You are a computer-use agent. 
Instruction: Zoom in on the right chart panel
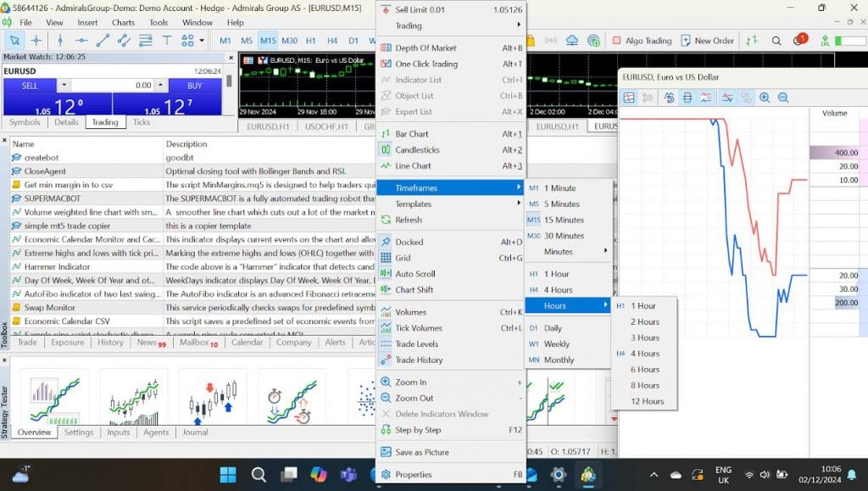764,98
